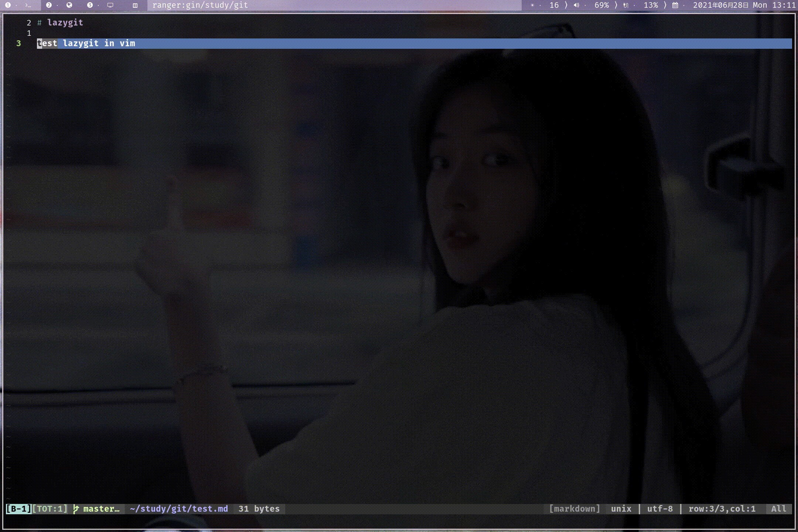Viewport: 798px width, 532px height.
Task: Open workspace 2 browser globe icon
Action: (x=69, y=5)
